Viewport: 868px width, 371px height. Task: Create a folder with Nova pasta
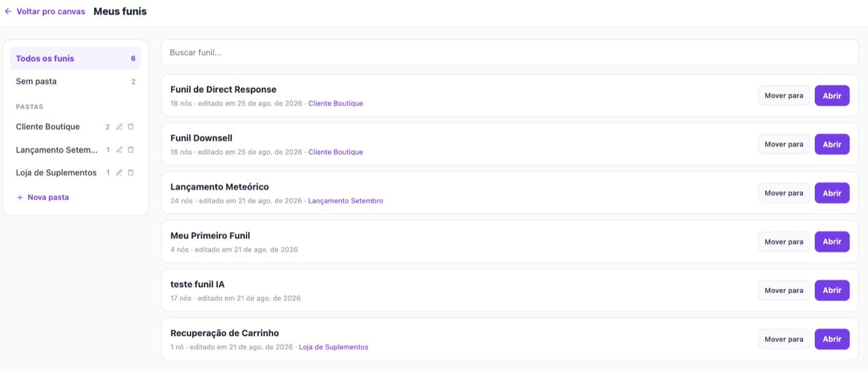43,197
